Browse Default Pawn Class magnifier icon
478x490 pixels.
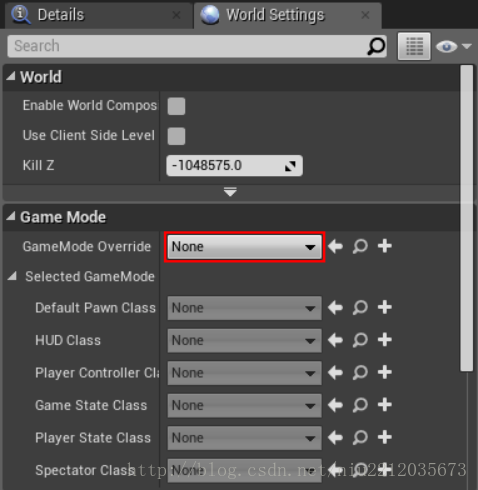coord(360,307)
